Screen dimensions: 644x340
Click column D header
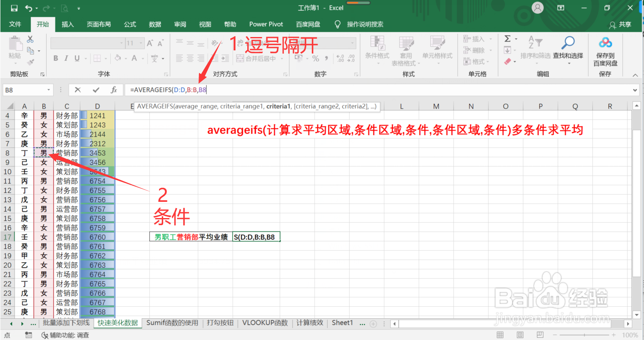(97, 106)
